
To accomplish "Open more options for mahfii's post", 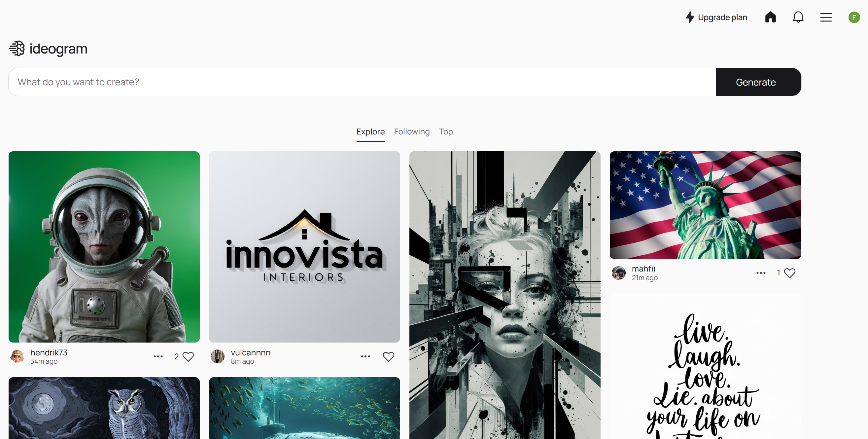I will 761,273.
